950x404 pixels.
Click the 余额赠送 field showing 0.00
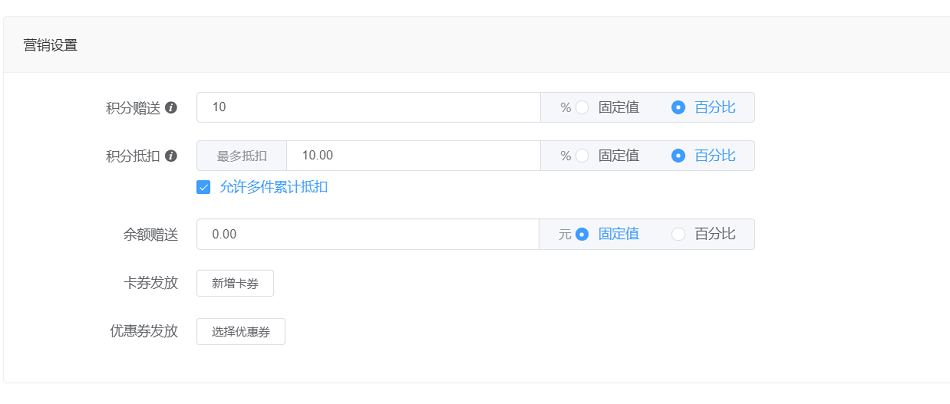point(368,234)
